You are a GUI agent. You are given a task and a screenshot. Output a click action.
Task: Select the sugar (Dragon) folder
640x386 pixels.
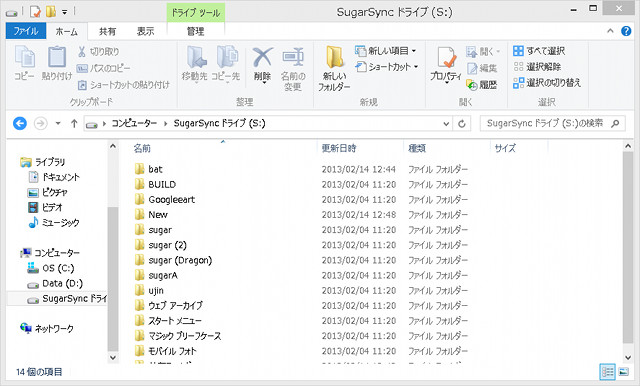pyautogui.click(x=173, y=260)
